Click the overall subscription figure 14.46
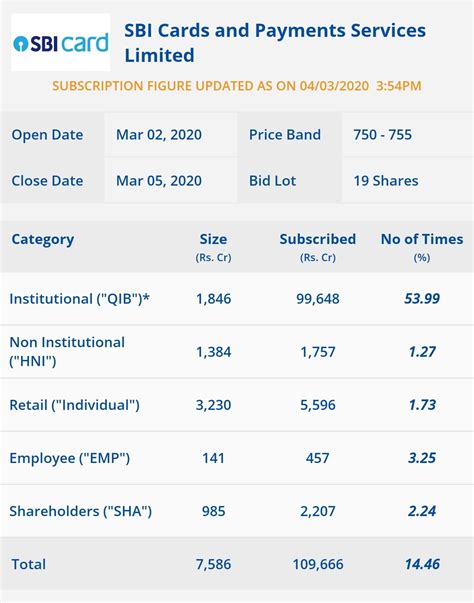This screenshot has width=474, height=603. (422, 564)
